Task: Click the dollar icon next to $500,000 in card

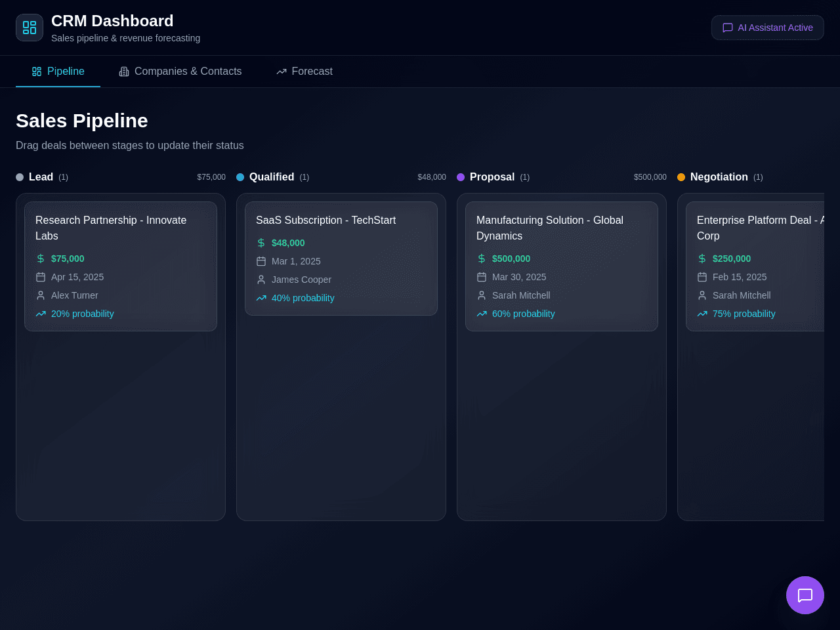Action: point(482,259)
